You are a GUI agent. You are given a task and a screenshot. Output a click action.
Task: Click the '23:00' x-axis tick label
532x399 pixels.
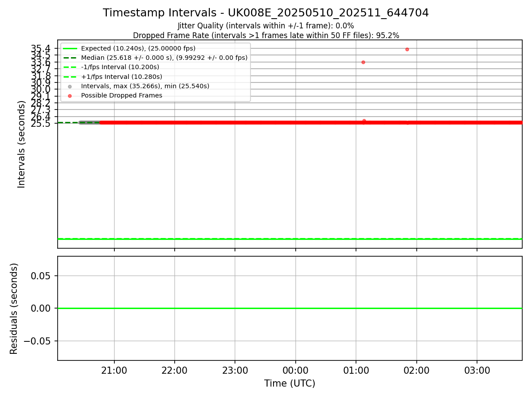pos(235,370)
